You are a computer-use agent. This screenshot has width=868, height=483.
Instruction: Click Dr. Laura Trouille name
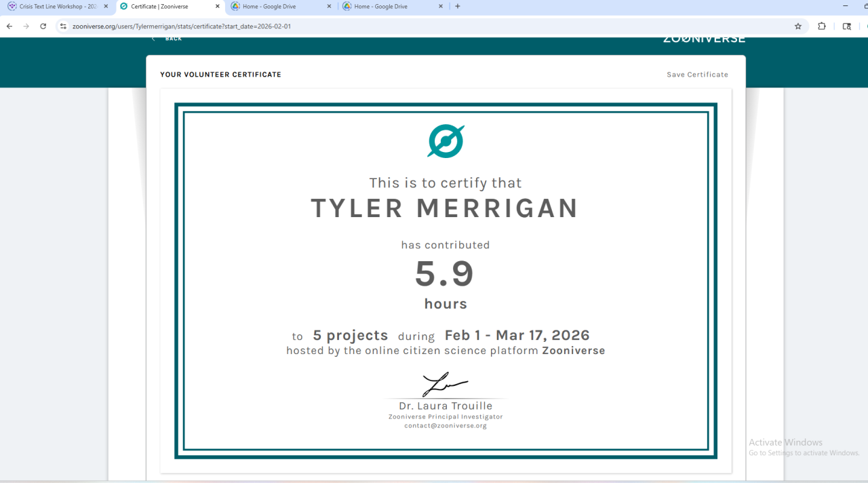(446, 406)
